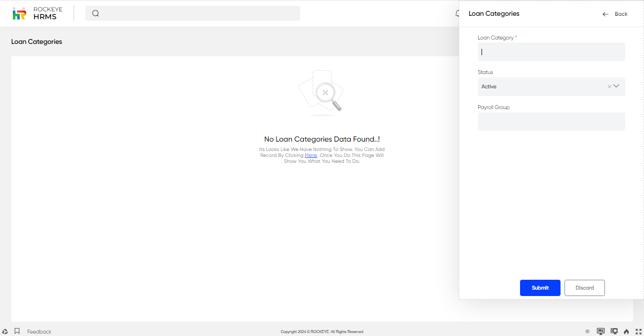The height and width of the screenshot is (336, 644).
Task: Click the recycle icon in footer
Action: tap(5, 332)
